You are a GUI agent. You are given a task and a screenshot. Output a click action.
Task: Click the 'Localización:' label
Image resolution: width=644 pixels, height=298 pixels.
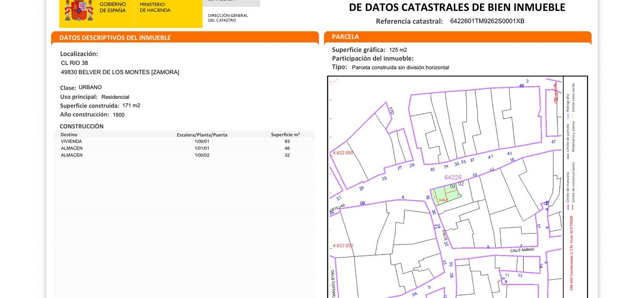click(x=79, y=54)
